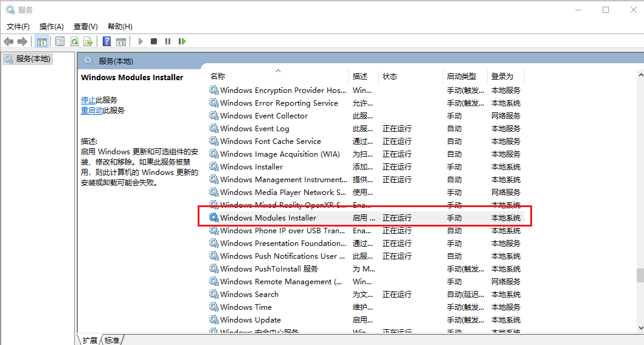Click the Back arrow toolbar icon
The image size is (644, 345).
click(x=9, y=41)
